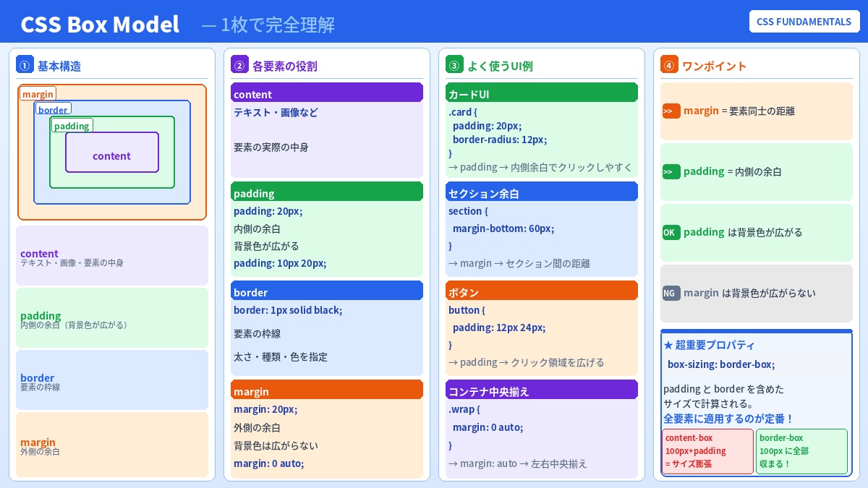Image resolution: width=868 pixels, height=488 pixels.
Task: Switch to the カードUI section
Action: click(x=542, y=93)
